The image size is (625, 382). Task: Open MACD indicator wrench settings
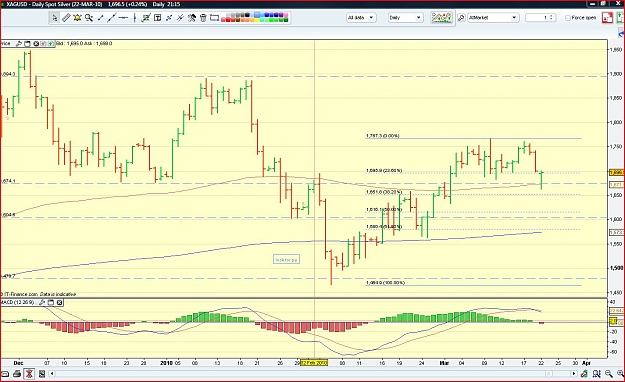41,302
